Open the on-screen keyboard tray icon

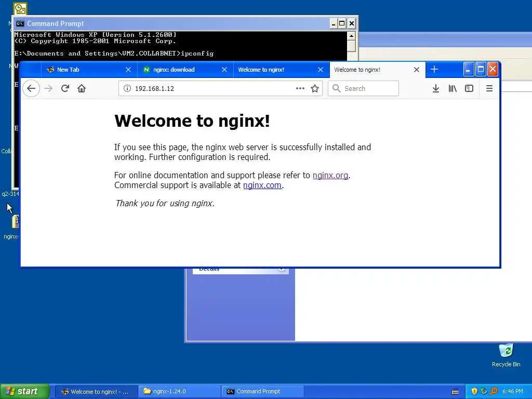pos(455,392)
